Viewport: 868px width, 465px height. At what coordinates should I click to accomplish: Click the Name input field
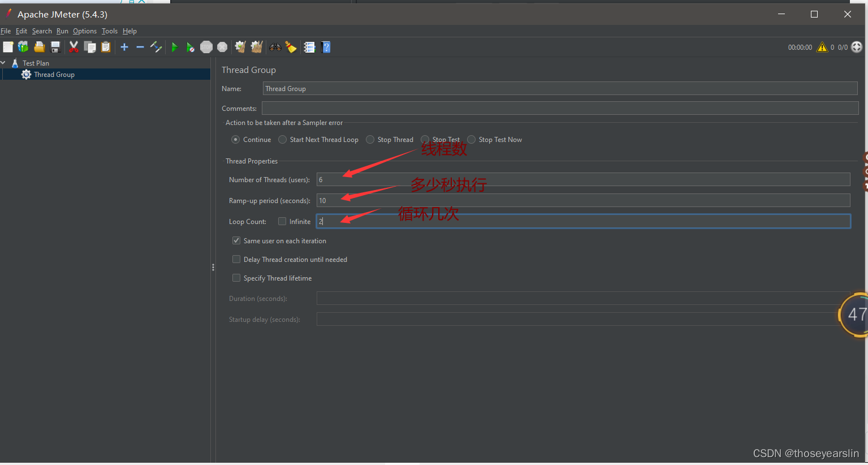coord(560,88)
